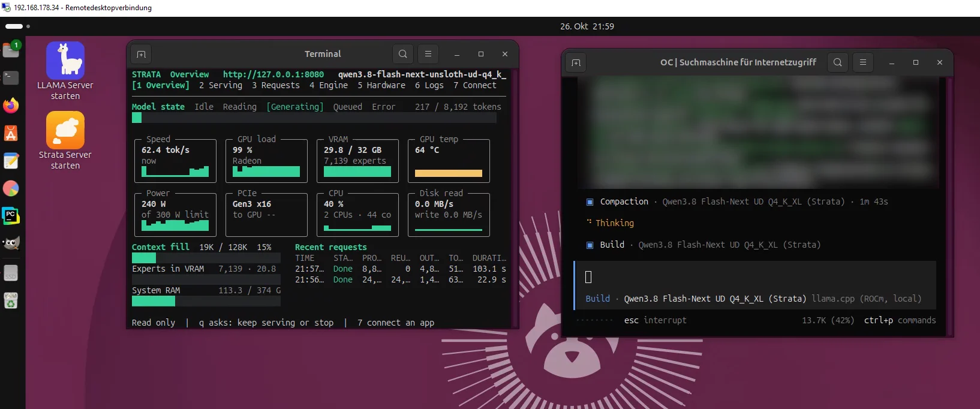Click the search icon in the OC window

[838, 62]
